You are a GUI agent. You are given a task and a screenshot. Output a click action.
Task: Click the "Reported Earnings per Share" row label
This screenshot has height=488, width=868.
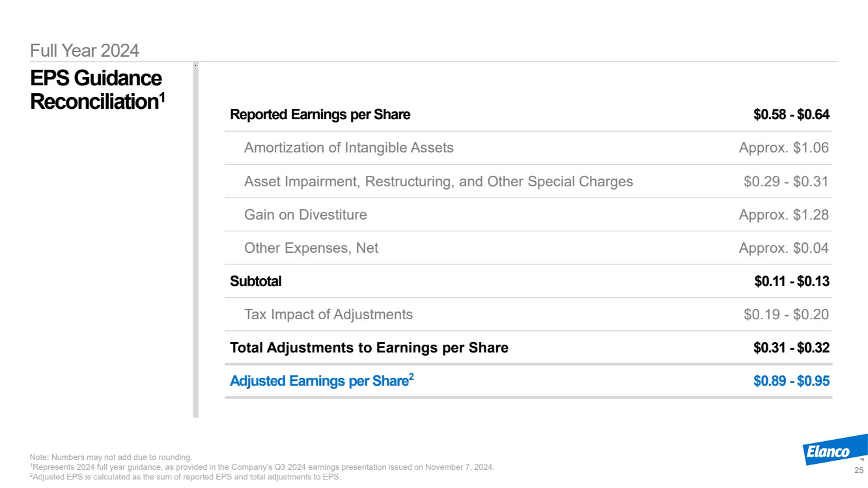(x=320, y=115)
